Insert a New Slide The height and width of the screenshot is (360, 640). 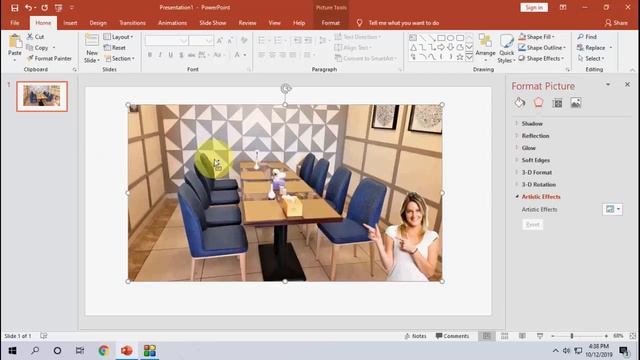point(91,48)
